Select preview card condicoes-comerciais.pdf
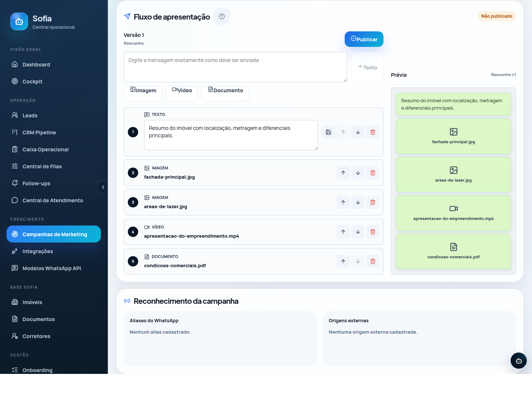Viewport: 532px width, 406px height. [x=453, y=251]
